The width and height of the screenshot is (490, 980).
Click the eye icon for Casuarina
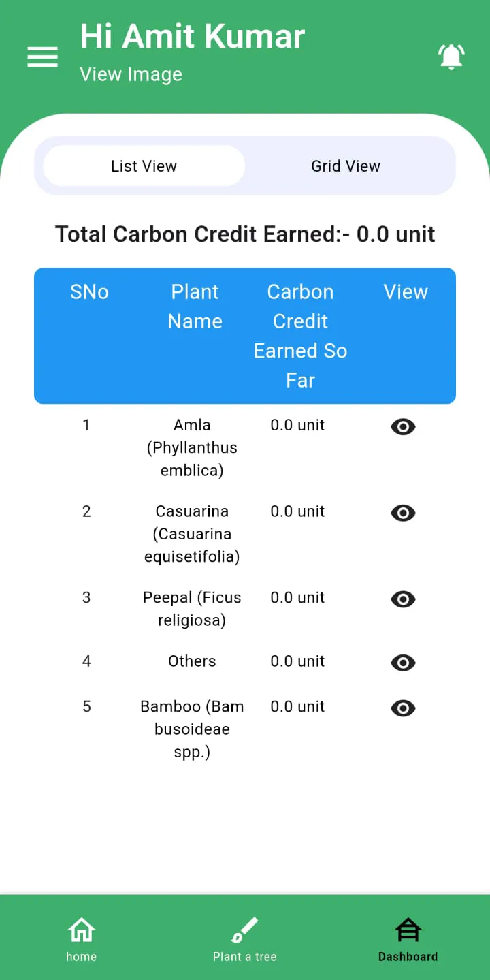pyautogui.click(x=403, y=513)
